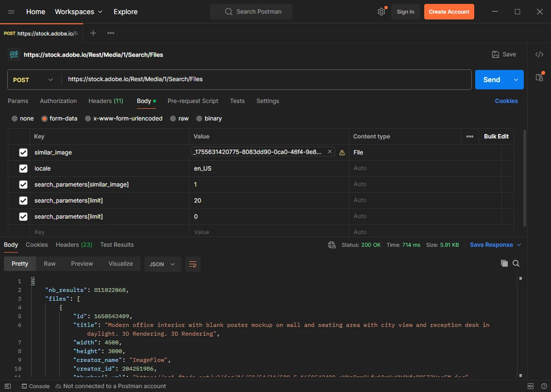Expand the Send button dropdown arrow
This screenshot has height=392, width=551.
point(516,80)
